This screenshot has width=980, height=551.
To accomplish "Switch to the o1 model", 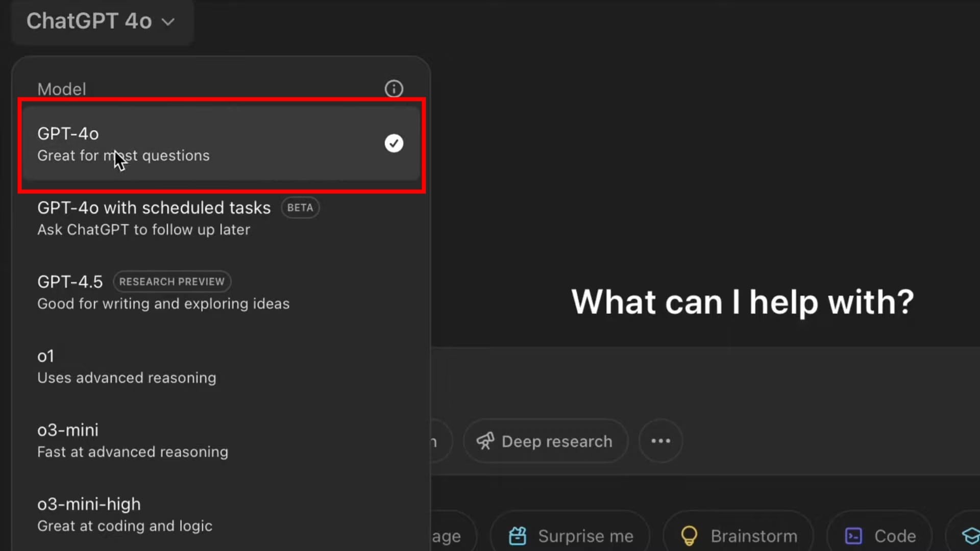I will tap(221, 366).
